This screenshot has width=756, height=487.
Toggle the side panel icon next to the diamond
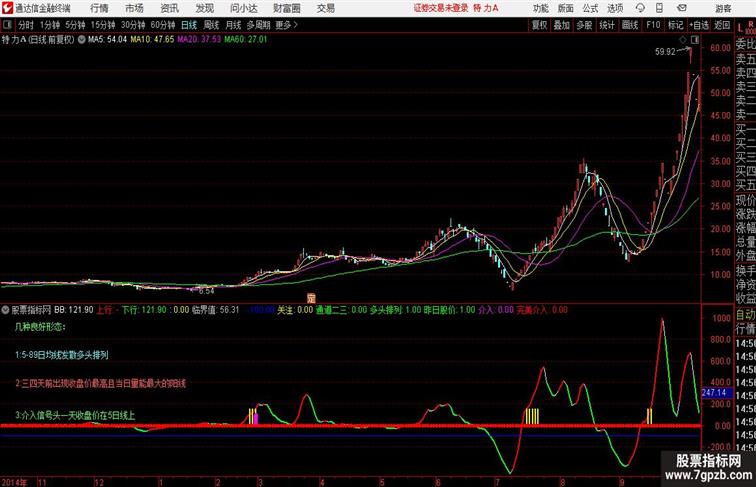tap(695, 40)
